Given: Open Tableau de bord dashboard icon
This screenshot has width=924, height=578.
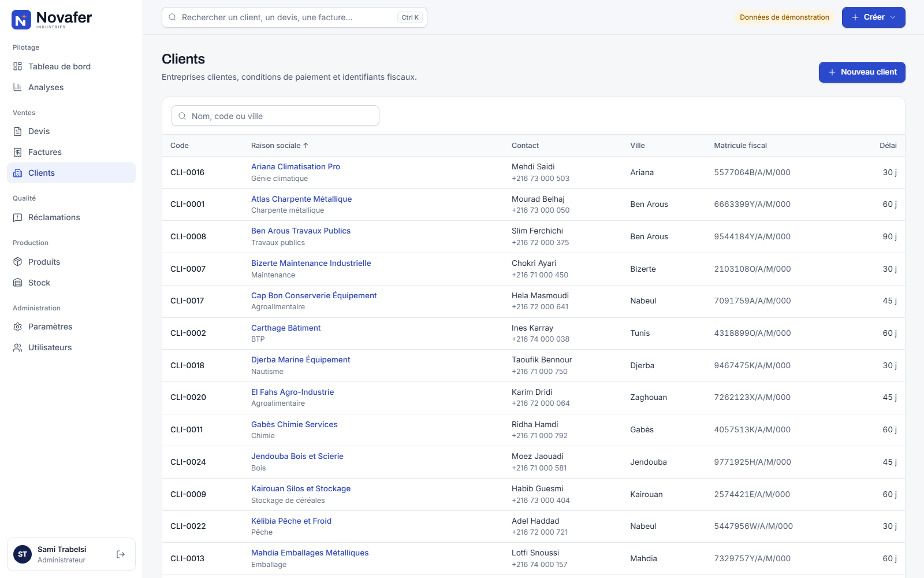Looking at the screenshot, I should click(18, 66).
